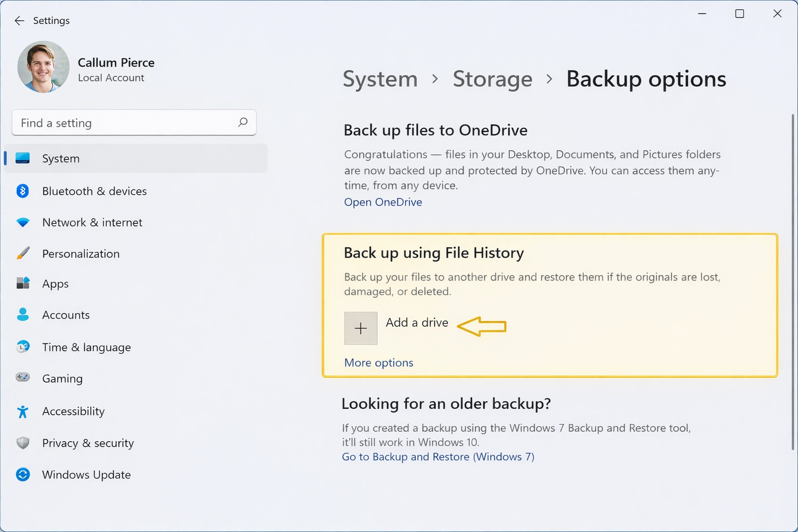Select Time & language settings
Image resolution: width=798 pixels, height=532 pixels.
click(x=86, y=347)
